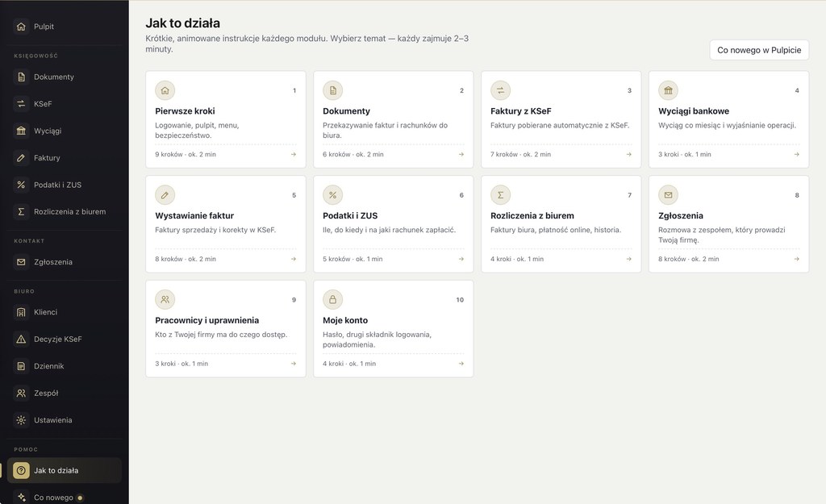826x504 pixels.
Task: Click the Pulpit home icon in sidebar
Action: tap(21, 27)
